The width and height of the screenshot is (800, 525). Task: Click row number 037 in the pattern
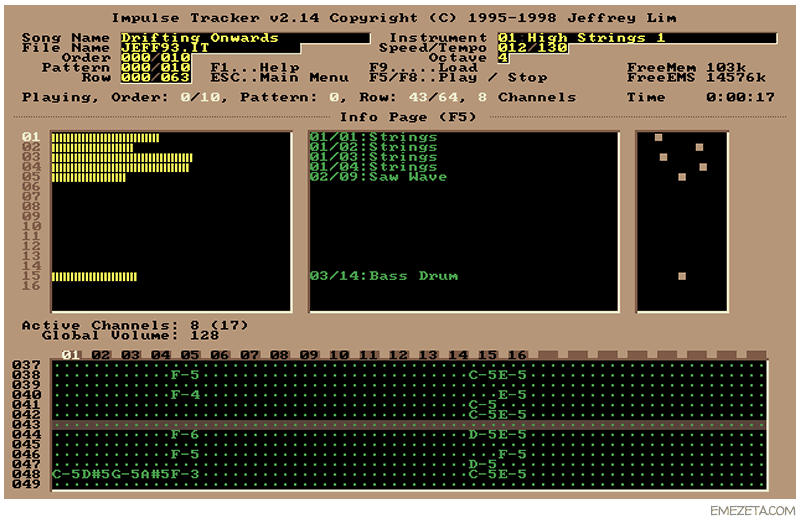pyautogui.click(x=27, y=365)
